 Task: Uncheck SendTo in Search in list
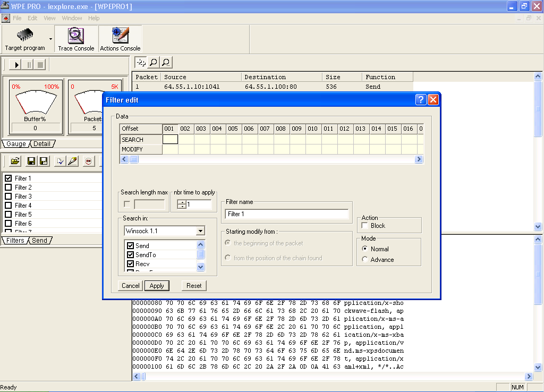[131, 254]
